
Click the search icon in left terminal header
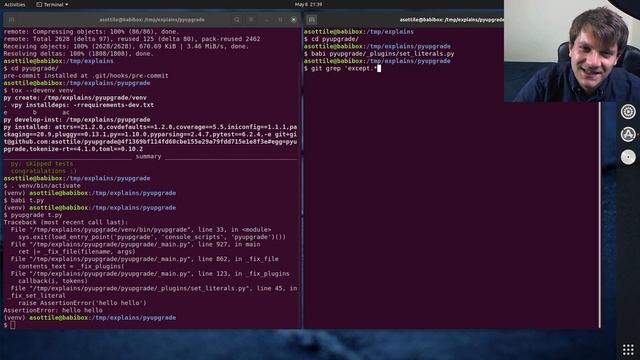[x=237, y=20]
